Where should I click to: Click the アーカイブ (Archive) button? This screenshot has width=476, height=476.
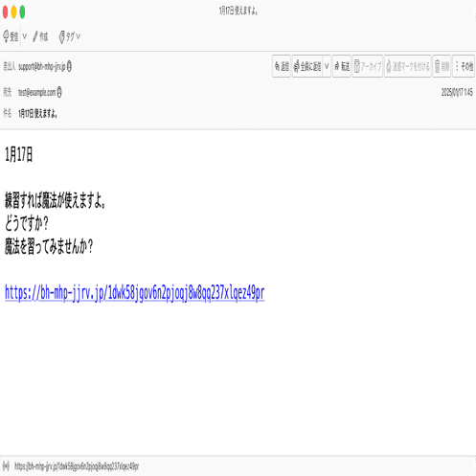(368, 66)
